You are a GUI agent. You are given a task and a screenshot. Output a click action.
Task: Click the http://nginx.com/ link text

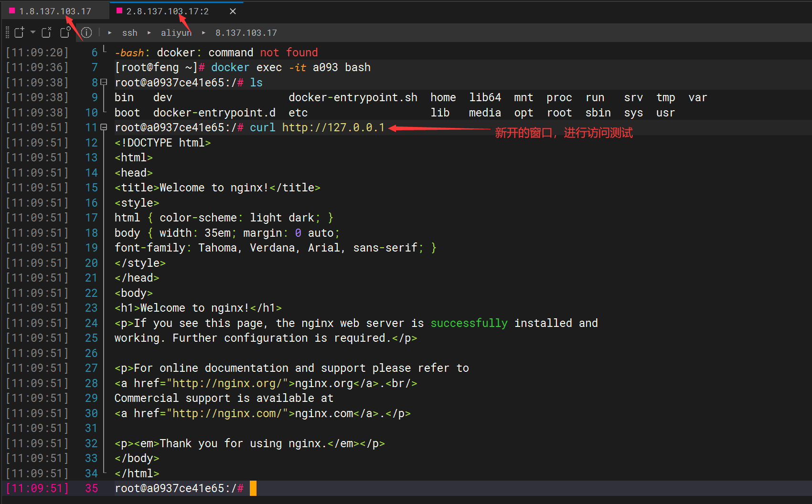(x=227, y=413)
